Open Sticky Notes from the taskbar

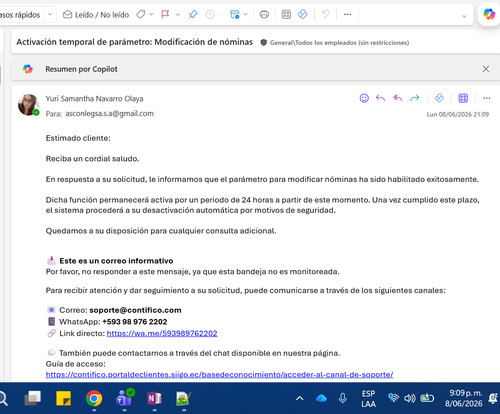[x=63, y=398]
